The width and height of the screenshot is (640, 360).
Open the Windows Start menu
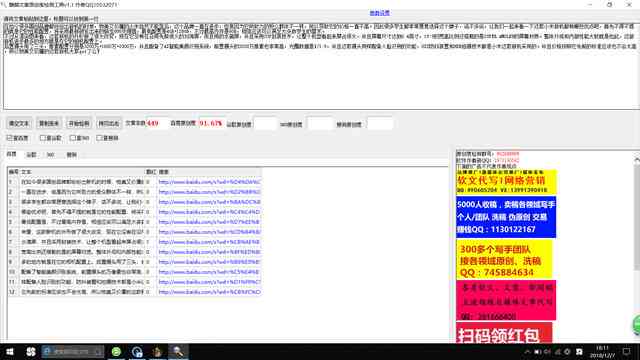(x=10, y=351)
